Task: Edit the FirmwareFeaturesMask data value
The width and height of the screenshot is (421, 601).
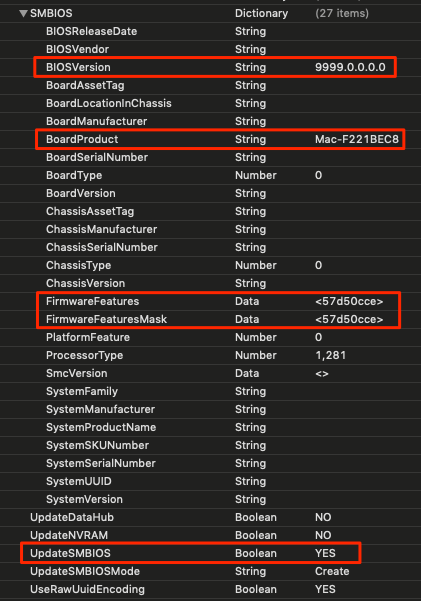Action: pos(349,320)
